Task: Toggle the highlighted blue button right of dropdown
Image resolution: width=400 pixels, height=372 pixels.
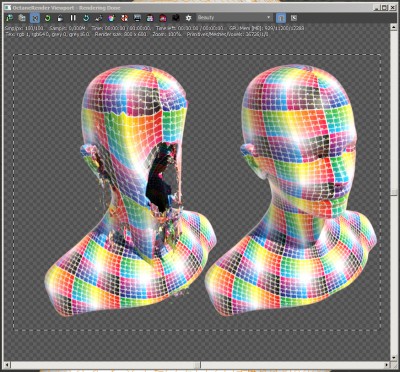Action: point(281,18)
